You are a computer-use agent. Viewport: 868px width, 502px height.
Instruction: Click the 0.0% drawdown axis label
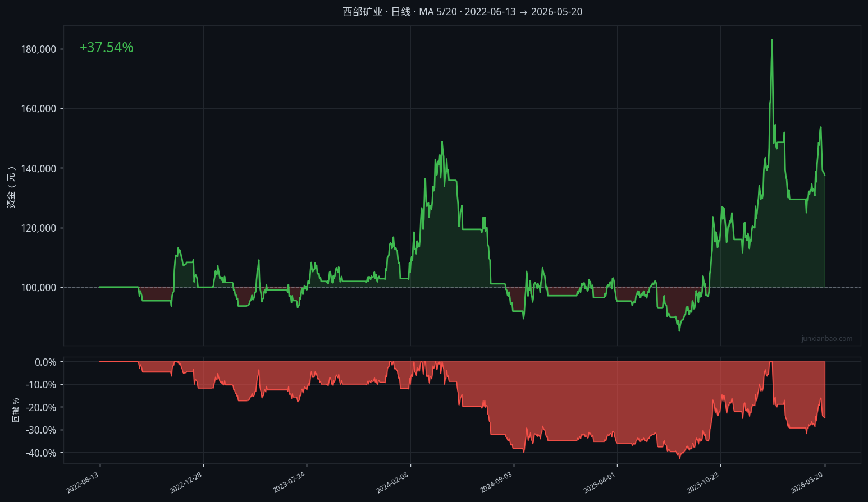click(x=45, y=362)
